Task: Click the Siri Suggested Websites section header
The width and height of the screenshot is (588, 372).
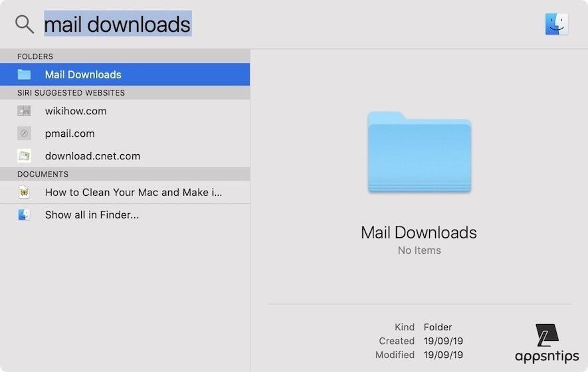Action: [71, 93]
